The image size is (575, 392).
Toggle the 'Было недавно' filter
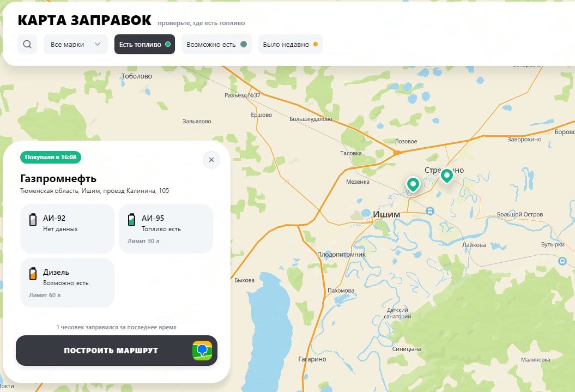[x=290, y=44]
